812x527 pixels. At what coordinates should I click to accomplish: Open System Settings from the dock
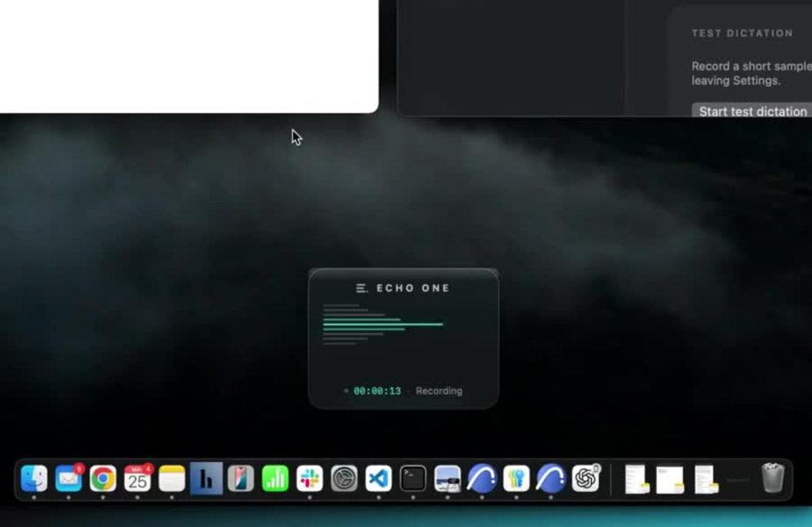343,478
